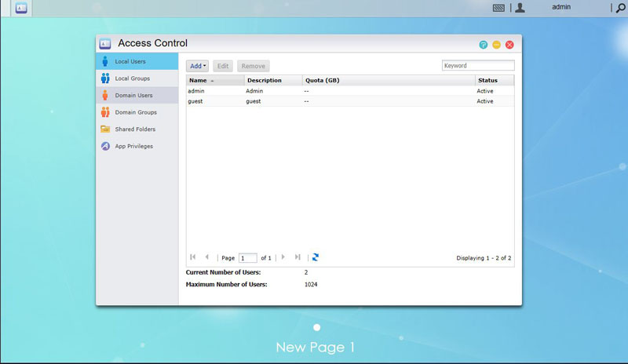Image resolution: width=628 pixels, height=364 pixels.
Task: Click the refresh icon in pagination bar
Action: (316, 257)
